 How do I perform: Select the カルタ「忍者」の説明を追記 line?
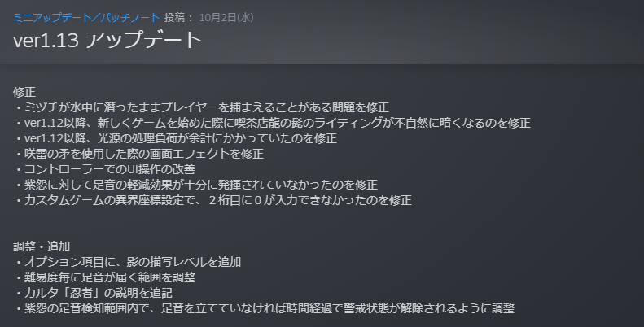pos(94,292)
